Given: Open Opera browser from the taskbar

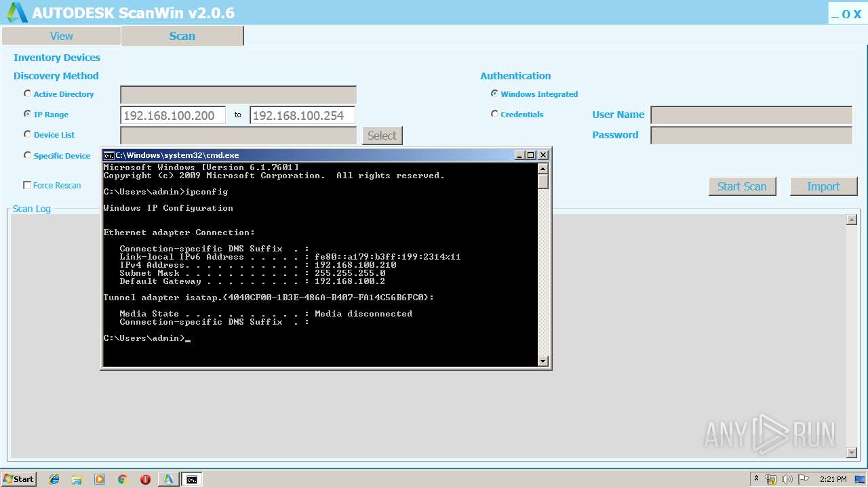Looking at the screenshot, I should tap(145, 479).
